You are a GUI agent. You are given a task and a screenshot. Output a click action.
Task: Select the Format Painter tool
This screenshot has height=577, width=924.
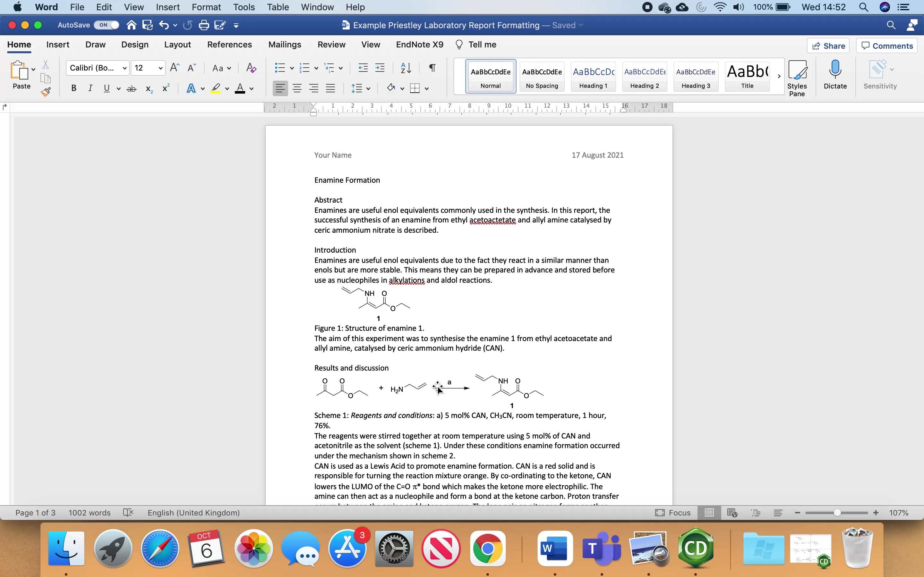click(46, 92)
